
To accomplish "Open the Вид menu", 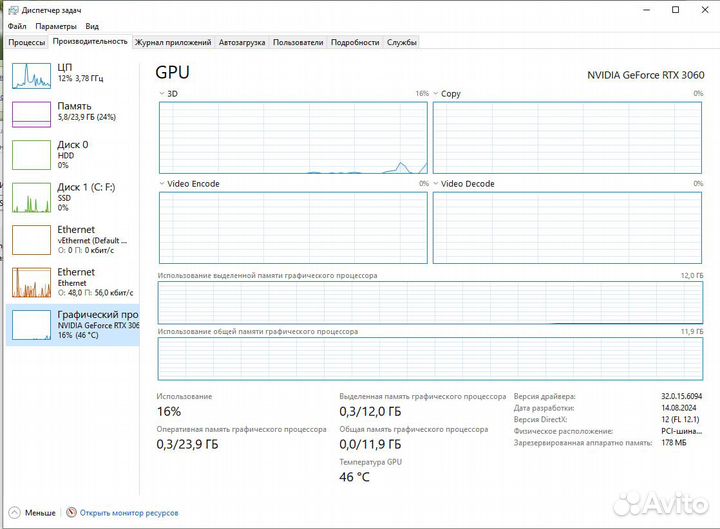I will pyautogui.click(x=92, y=26).
